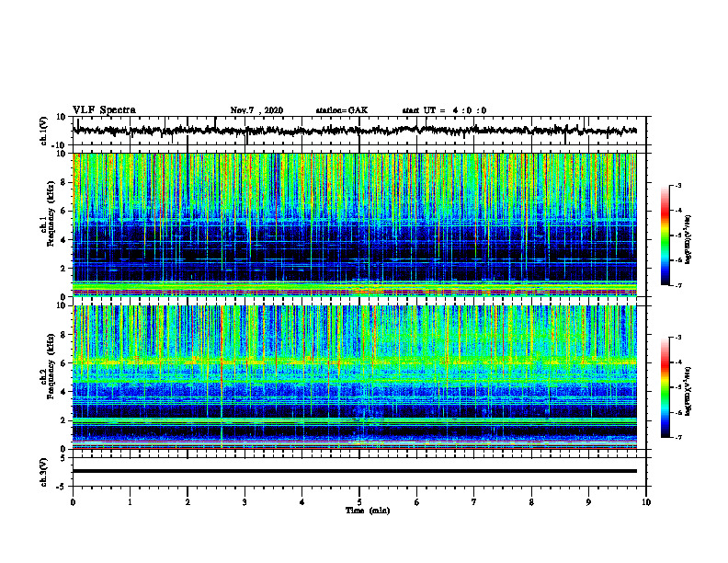This screenshot has height=563, width=728.
Task: Click inside the ch.2 spectrogram panel
Action: [x=355, y=377]
